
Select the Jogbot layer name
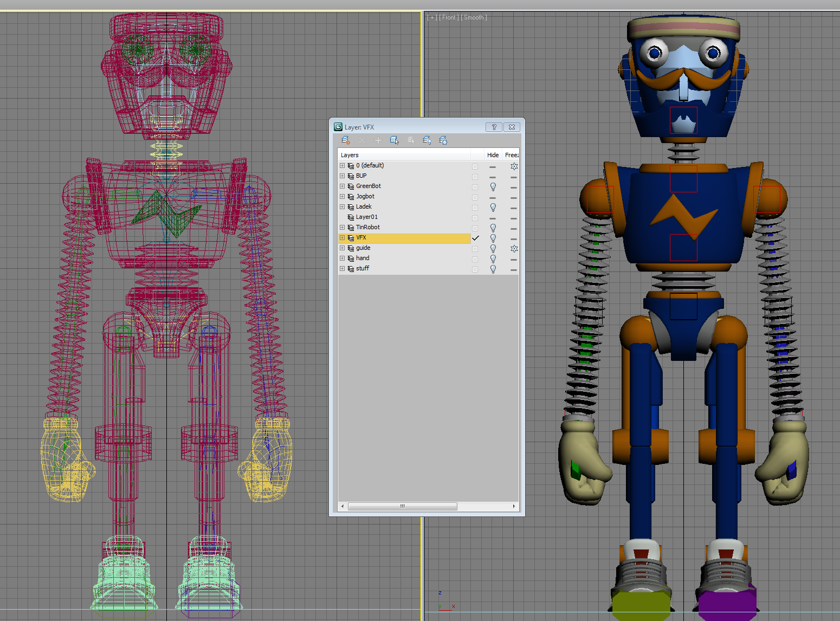365,197
